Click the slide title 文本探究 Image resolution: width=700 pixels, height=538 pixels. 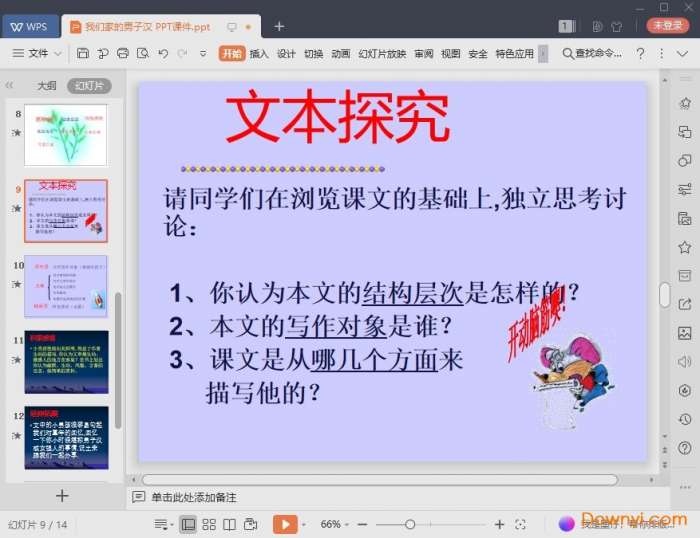point(338,117)
